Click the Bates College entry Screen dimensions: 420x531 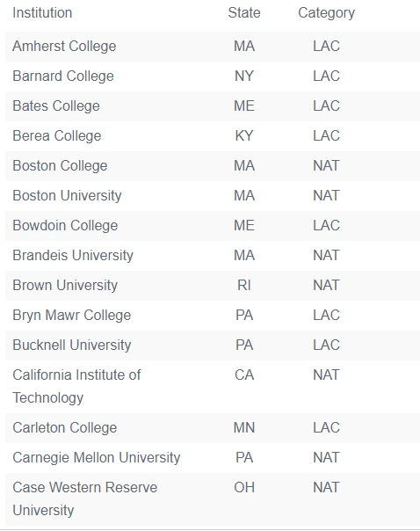56,106
